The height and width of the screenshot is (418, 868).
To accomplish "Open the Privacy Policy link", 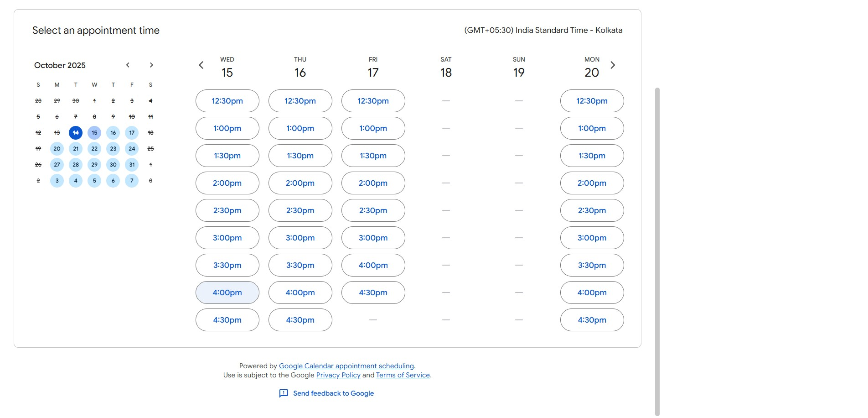I will coord(338,375).
